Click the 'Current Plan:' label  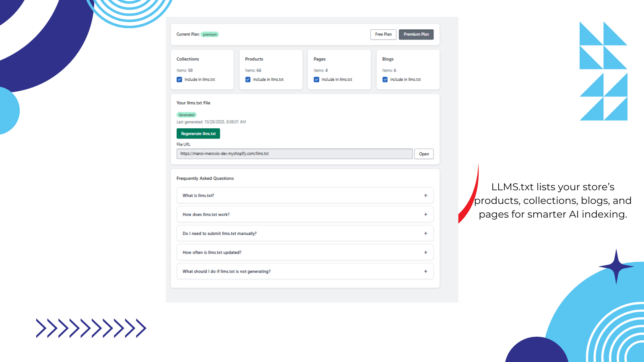(188, 35)
